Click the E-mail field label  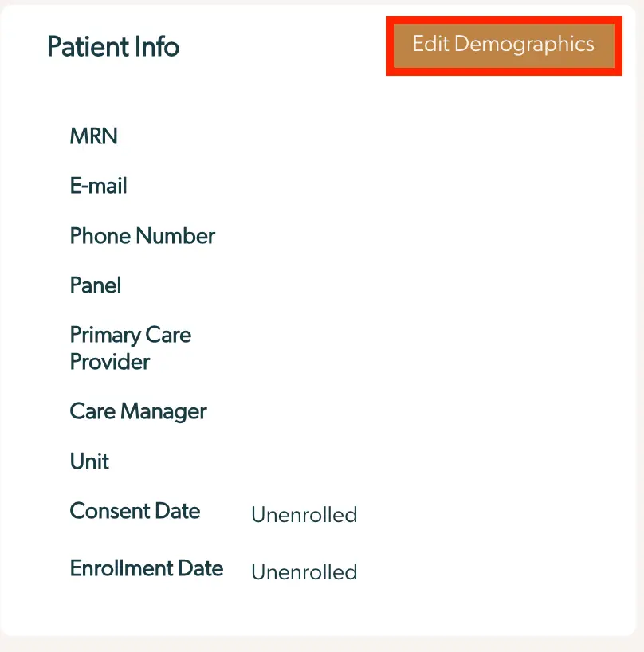(98, 185)
